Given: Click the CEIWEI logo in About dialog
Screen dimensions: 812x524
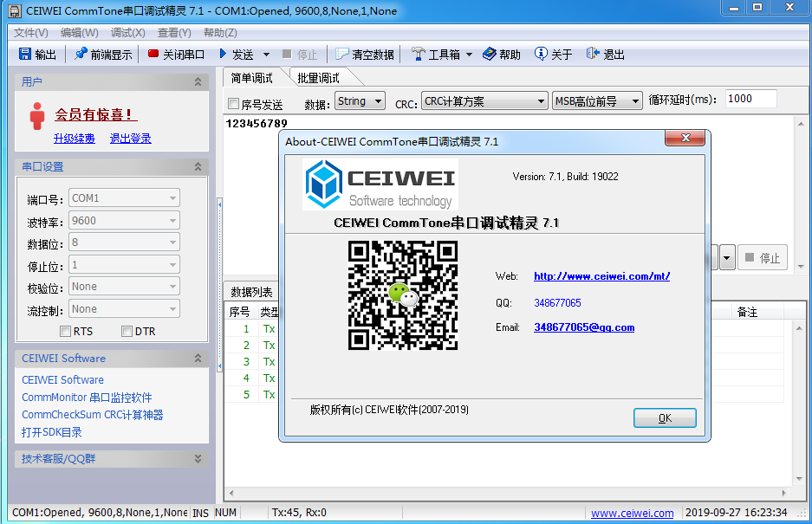Looking at the screenshot, I should (x=380, y=184).
